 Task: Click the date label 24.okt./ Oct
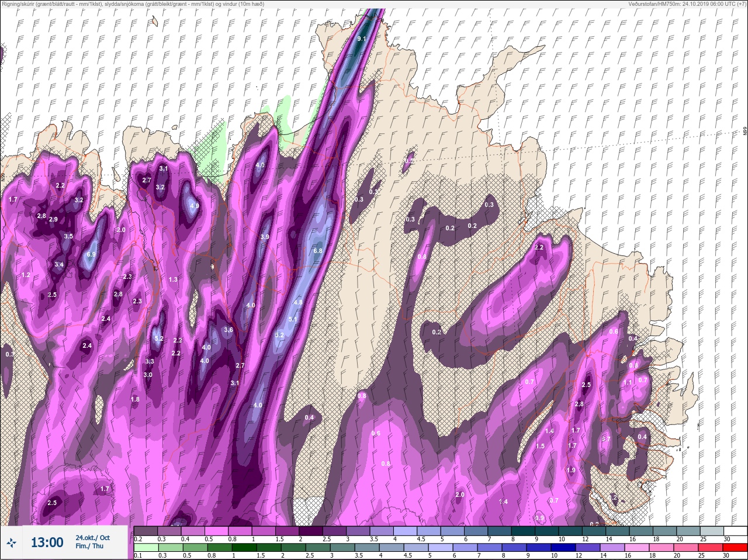coord(92,538)
